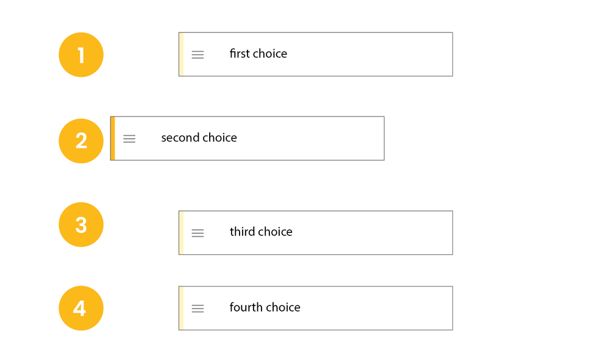Click the pale yellow edge strip of third choice

[181, 232]
